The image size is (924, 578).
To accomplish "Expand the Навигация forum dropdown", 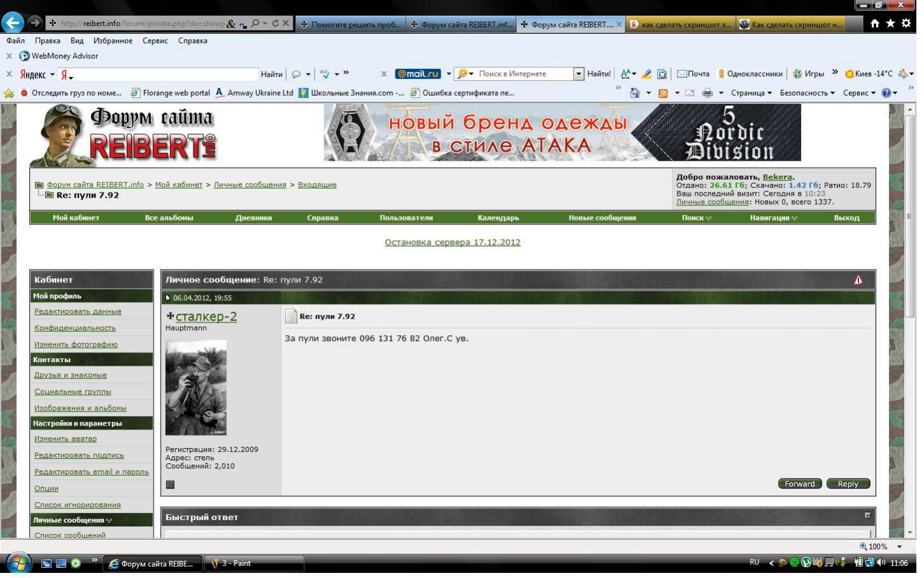I will pyautogui.click(x=773, y=218).
